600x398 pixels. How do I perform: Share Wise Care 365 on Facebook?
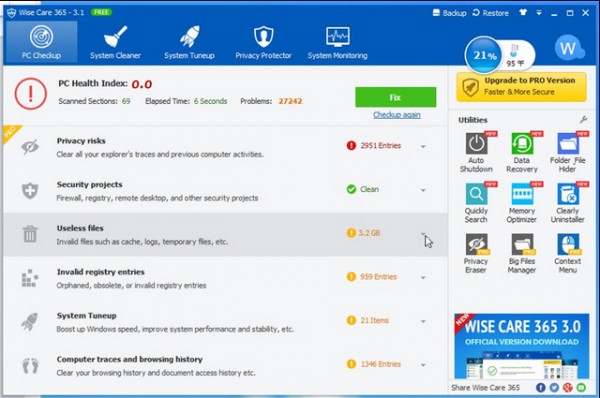pyautogui.click(x=540, y=388)
